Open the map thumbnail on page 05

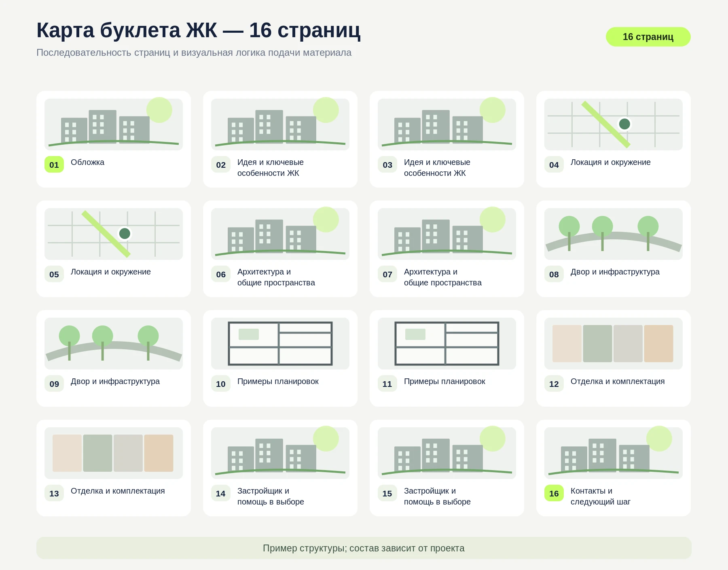(114, 234)
